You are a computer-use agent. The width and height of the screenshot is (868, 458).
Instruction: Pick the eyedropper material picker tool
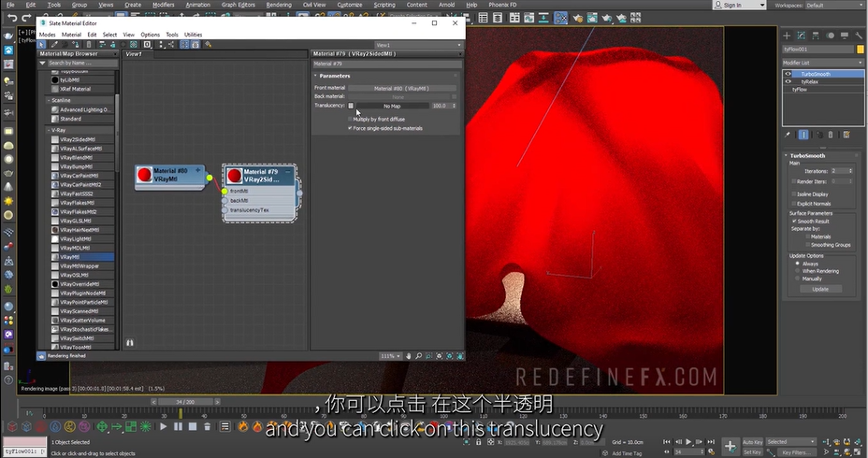point(54,44)
